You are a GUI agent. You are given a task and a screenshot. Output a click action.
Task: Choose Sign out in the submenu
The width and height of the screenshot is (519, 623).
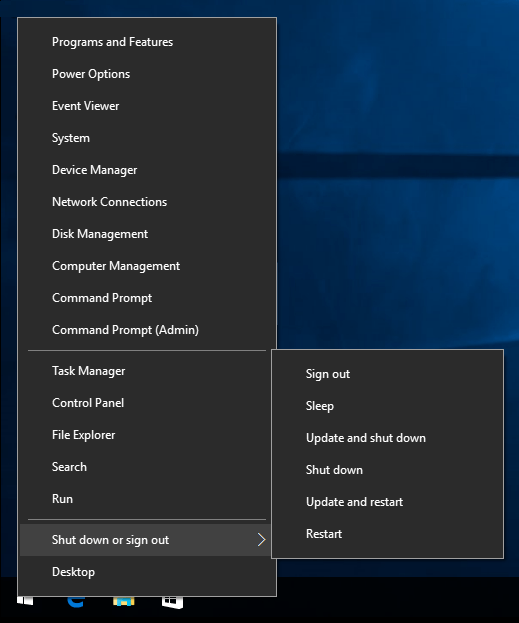[387, 374]
